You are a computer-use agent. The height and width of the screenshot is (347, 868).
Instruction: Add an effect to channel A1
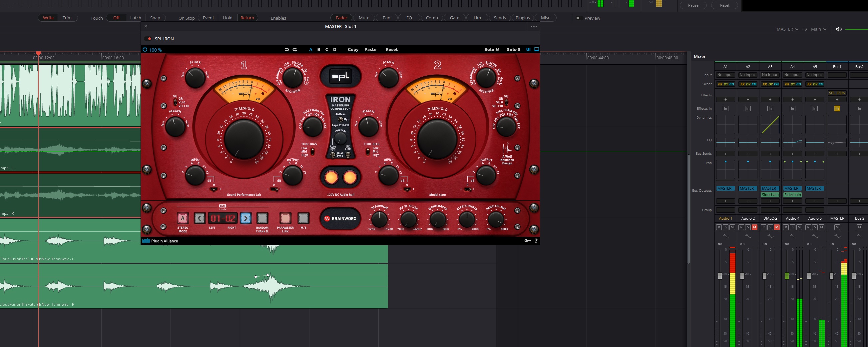[725, 99]
